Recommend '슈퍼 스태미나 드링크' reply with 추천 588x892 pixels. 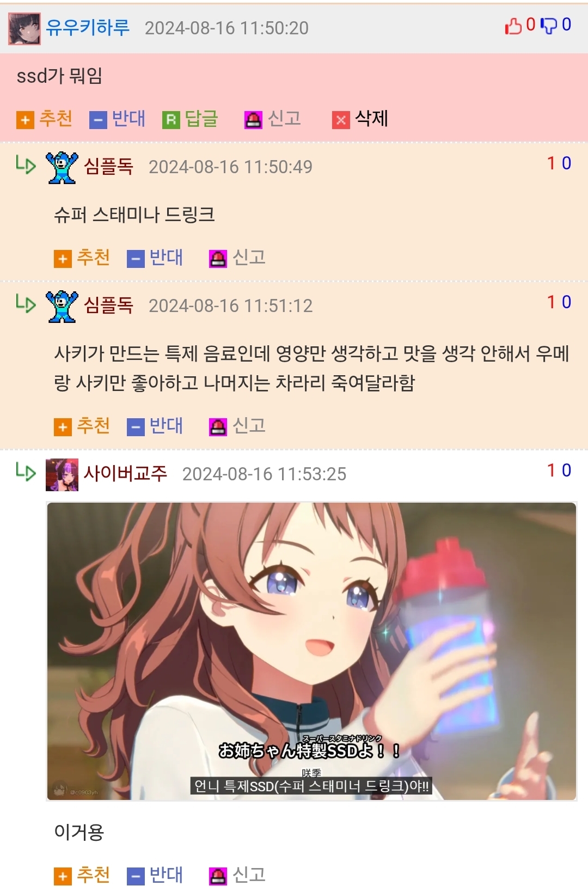click(x=82, y=258)
